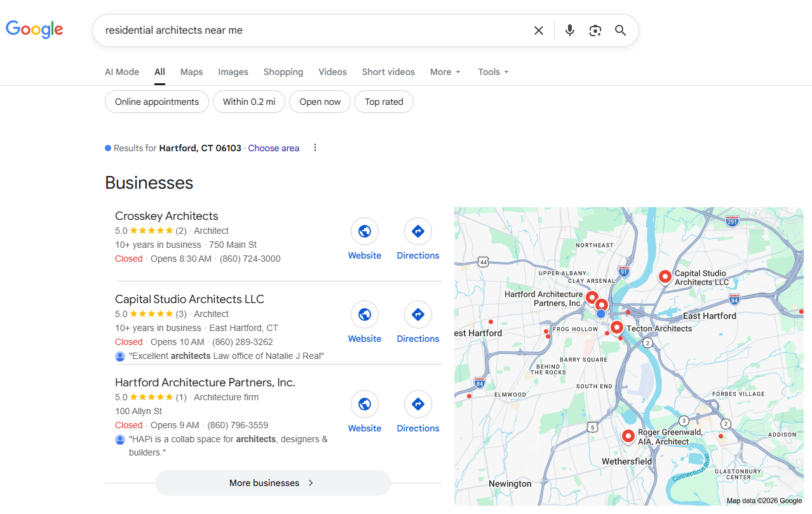
Task: Click the Choose area link
Action: coord(273,148)
